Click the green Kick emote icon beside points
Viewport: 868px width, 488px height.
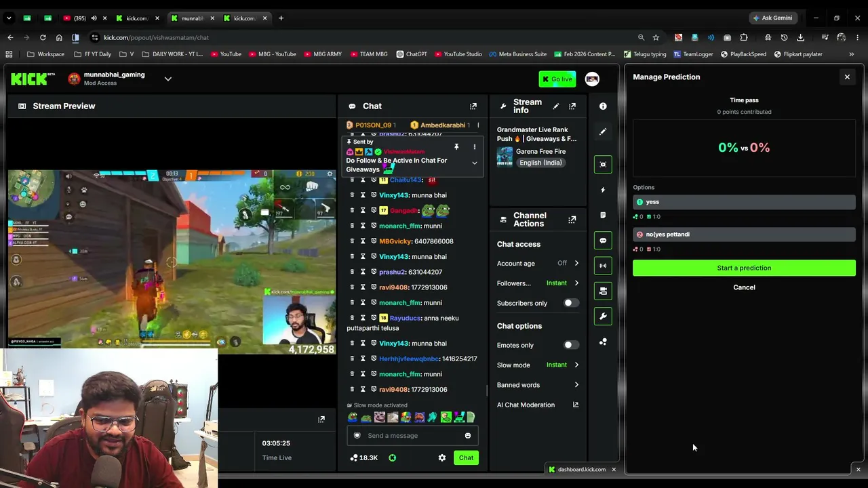coord(392,458)
